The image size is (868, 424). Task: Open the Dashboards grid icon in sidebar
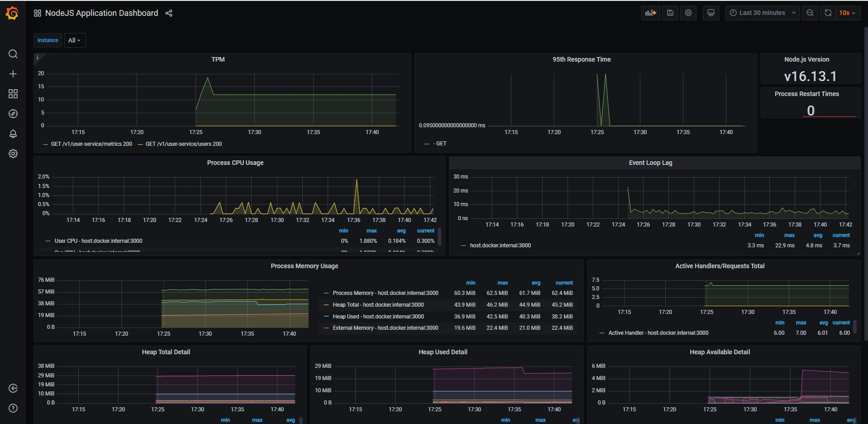(x=13, y=94)
